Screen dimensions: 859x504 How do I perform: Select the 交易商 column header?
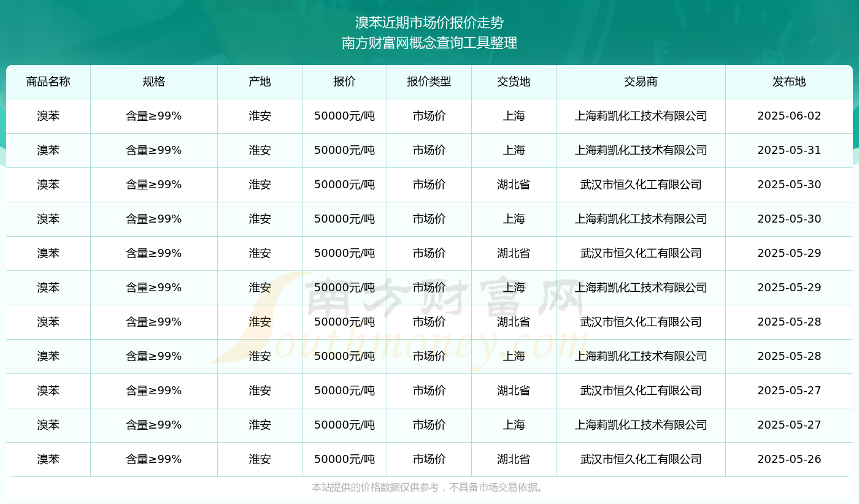point(641,82)
